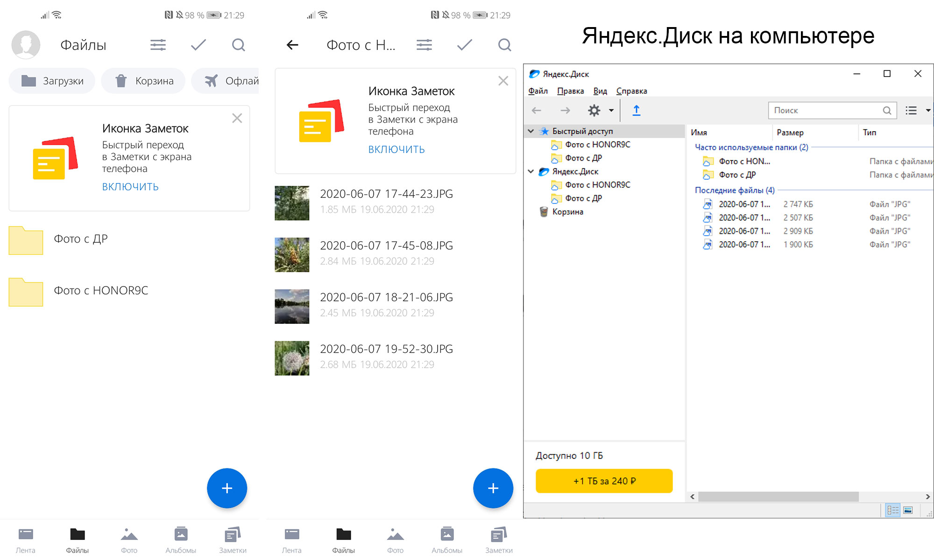
Task: Click the upload arrow icon in toolbar
Action: (x=636, y=111)
